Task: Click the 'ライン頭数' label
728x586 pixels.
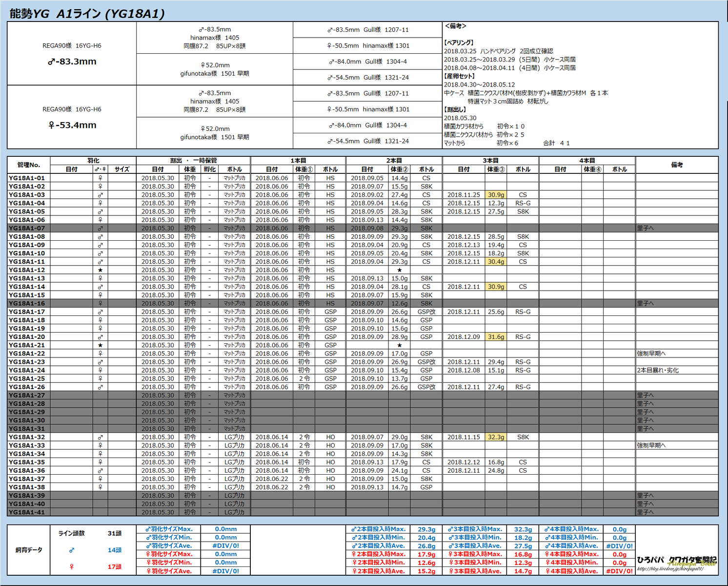Action: (x=72, y=533)
